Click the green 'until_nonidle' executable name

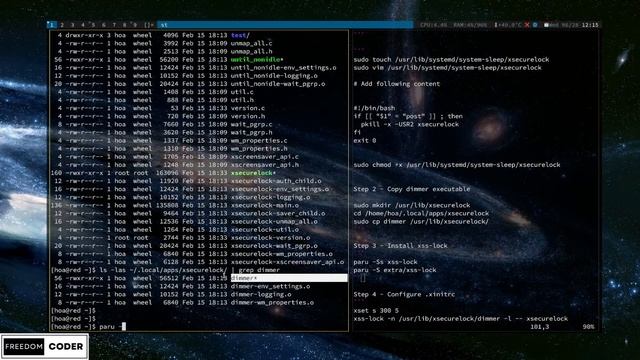point(257,60)
